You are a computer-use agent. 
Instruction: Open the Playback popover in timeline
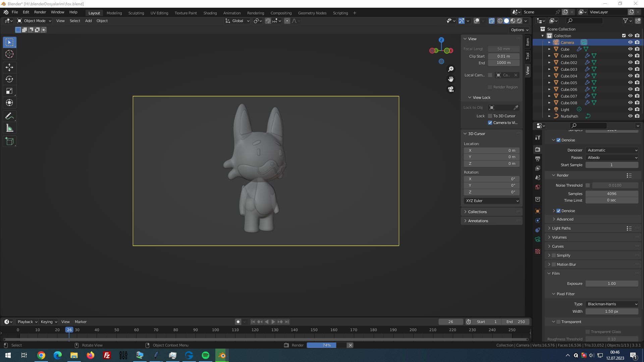(x=27, y=322)
